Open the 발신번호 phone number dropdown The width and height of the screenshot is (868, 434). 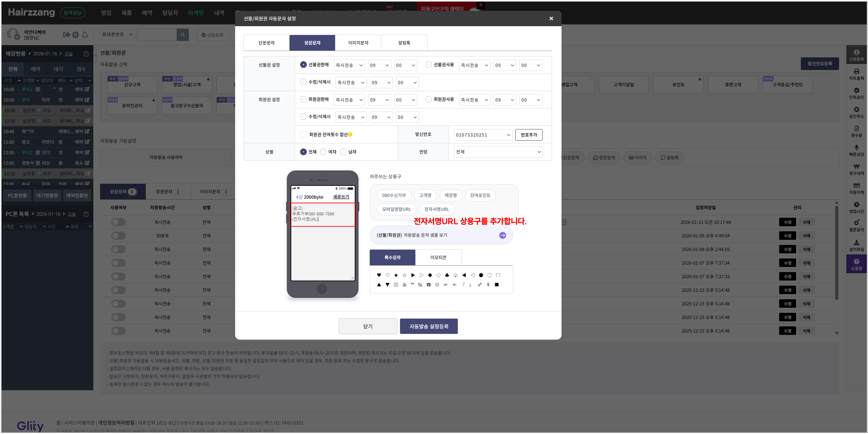click(x=482, y=135)
